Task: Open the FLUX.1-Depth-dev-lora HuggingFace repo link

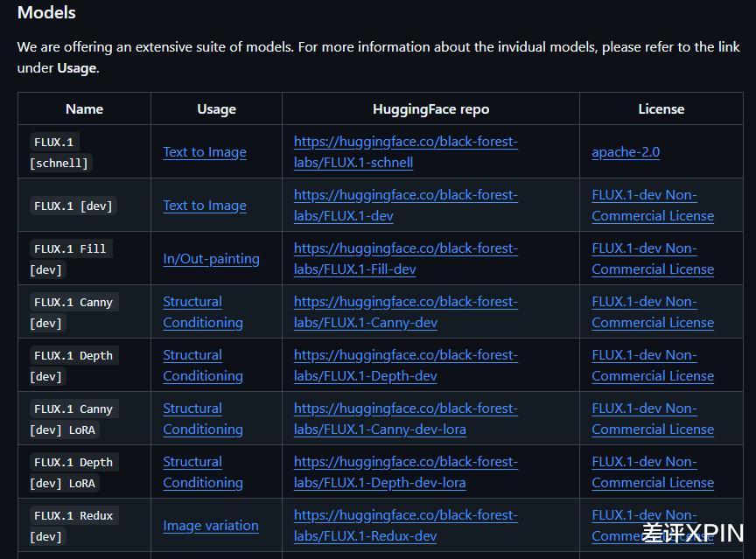Action: pyautogui.click(x=405, y=462)
